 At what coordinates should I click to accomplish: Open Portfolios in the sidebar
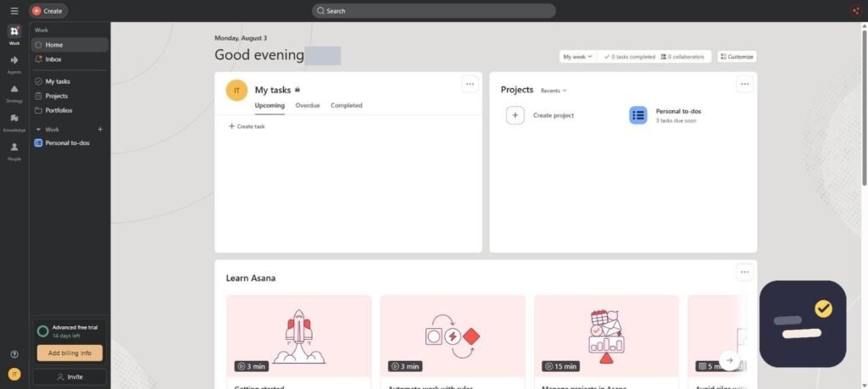click(x=70, y=110)
